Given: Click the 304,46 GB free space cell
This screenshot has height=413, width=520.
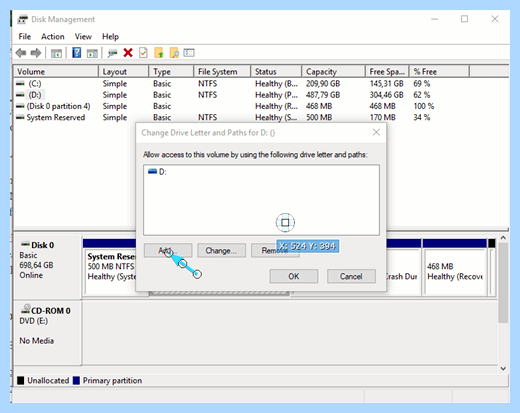Looking at the screenshot, I should click(386, 95).
